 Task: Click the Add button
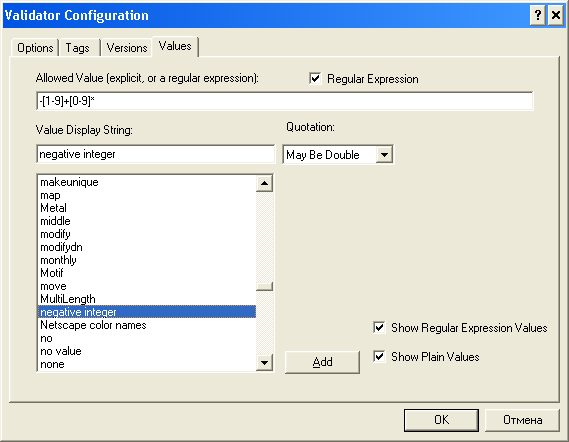[x=322, y=362]
